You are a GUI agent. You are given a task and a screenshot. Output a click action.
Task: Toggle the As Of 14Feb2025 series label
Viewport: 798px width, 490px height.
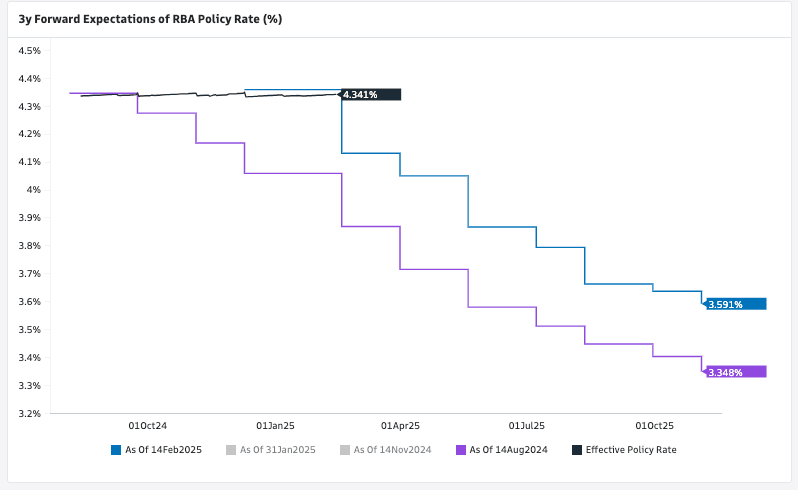pos(163,450)
